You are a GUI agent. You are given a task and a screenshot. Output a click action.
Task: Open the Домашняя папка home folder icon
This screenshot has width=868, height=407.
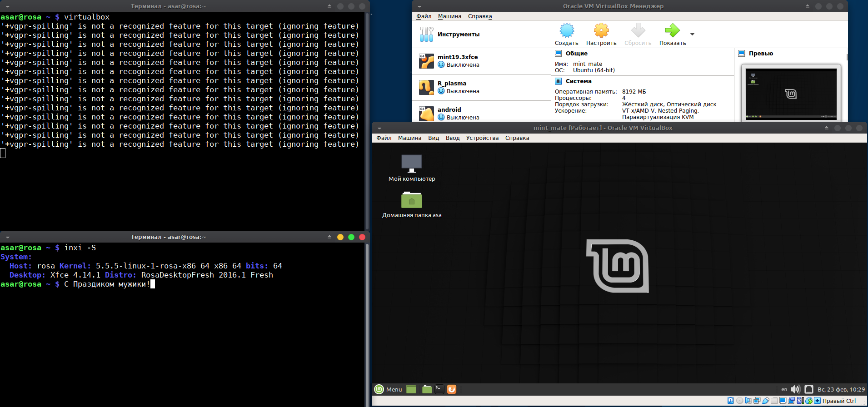(411, 200)
